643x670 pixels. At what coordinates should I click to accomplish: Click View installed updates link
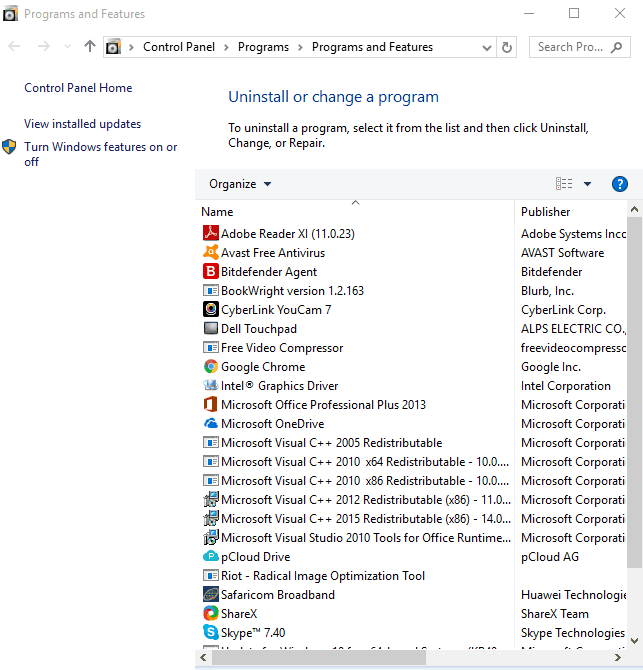[x=83, y=124]
